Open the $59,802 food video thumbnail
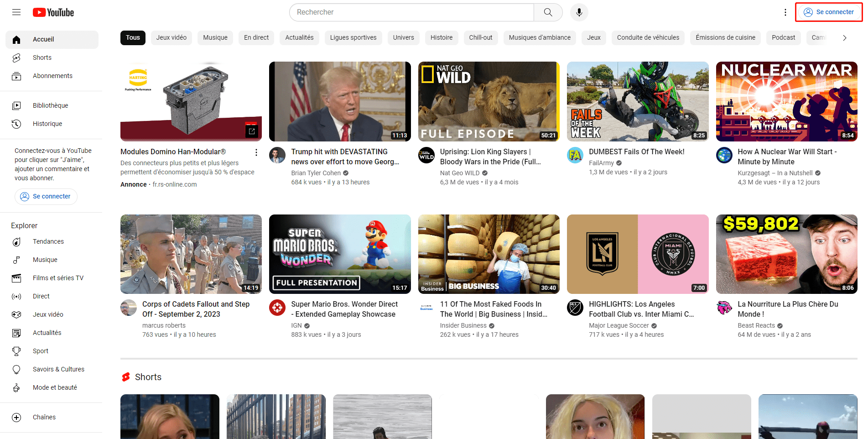The height and width of the screenshot is (439, 868). [787, 254]
